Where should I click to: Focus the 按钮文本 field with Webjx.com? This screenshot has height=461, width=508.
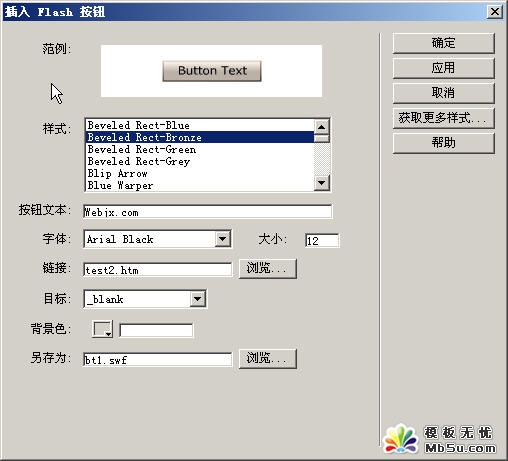208,212
